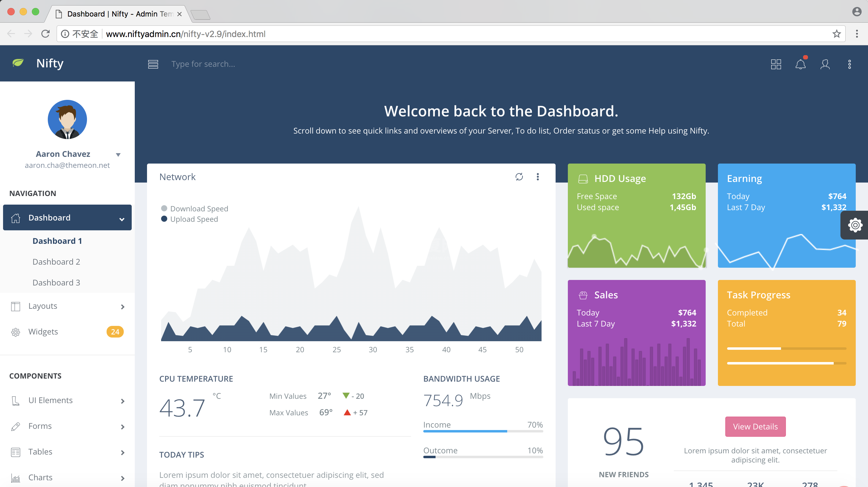This screenshot has height=487, width=868.
Task: Open Chrome menu three dots
Action: [x=857, y=34]
